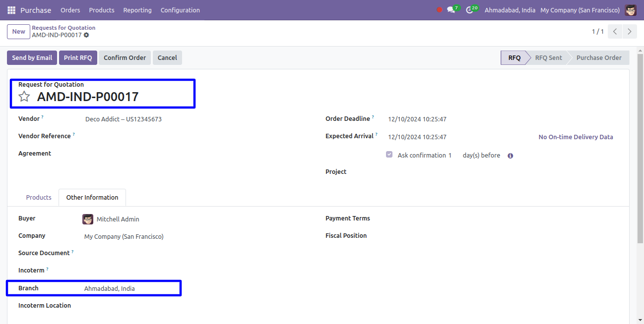
Task: Open the Ahmadabad, India branch selector
Action: pos(510,10)
